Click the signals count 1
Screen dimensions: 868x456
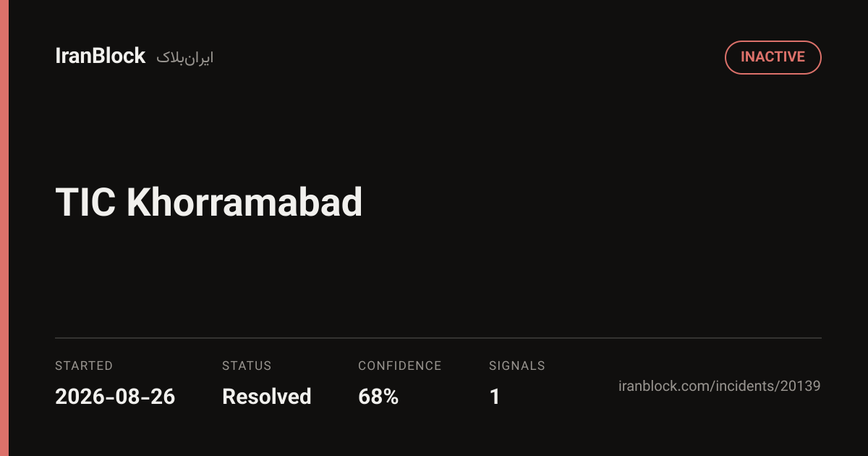pos(495,397)
